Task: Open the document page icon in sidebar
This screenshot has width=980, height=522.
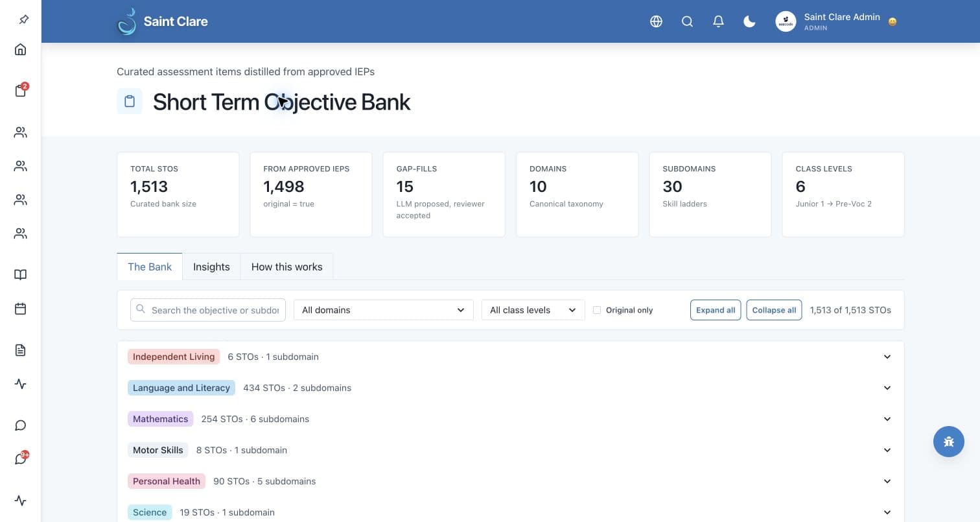Action: pos(21,350)
